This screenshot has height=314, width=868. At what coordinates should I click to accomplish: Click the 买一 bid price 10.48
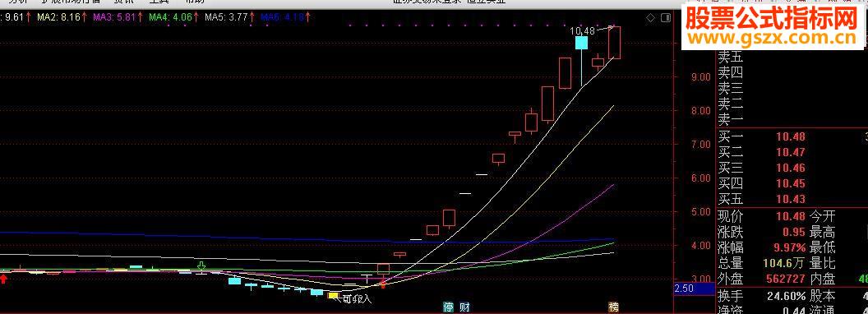791,136
